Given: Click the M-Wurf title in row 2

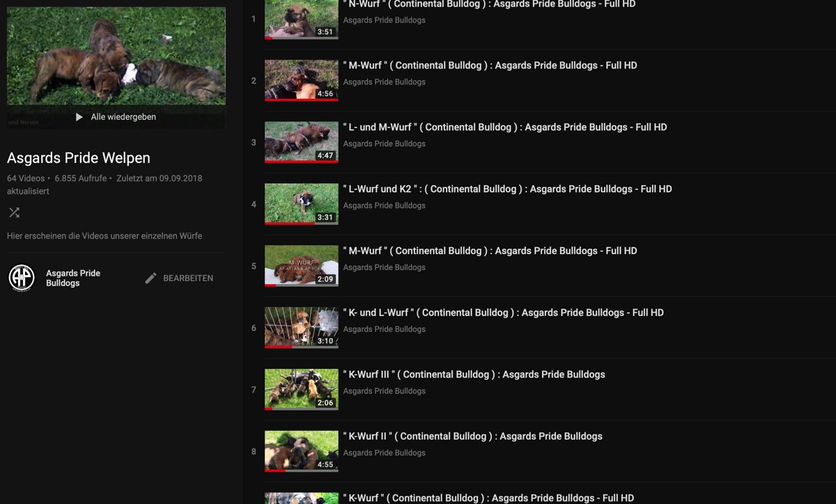Looking at the screenshot, I should [490, 65].
